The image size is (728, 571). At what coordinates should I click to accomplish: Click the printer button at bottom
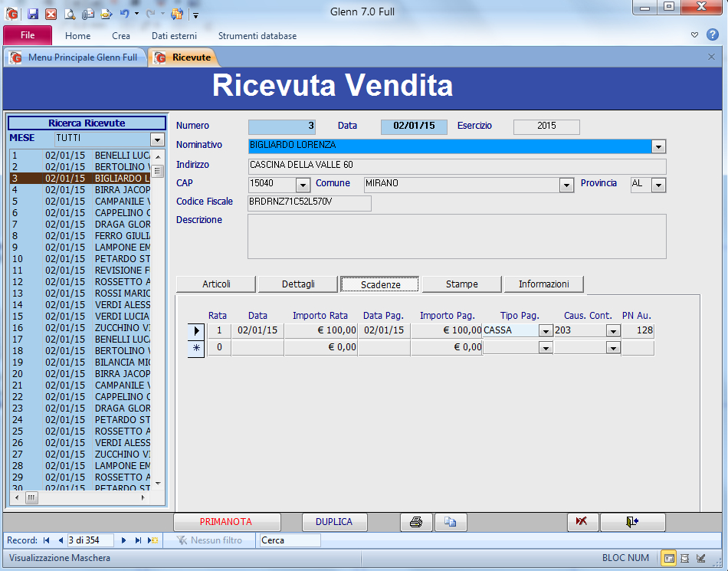click(416, 522)
